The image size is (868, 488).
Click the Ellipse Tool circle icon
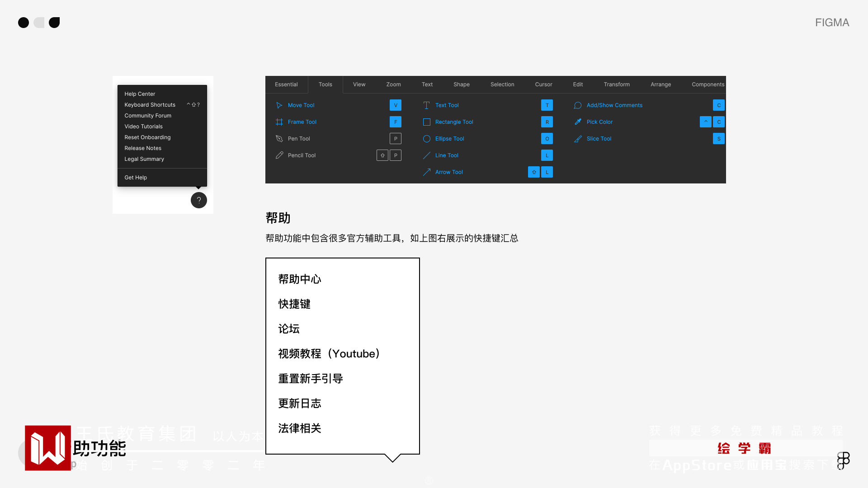pyautogui.click(x=426, y=139)
